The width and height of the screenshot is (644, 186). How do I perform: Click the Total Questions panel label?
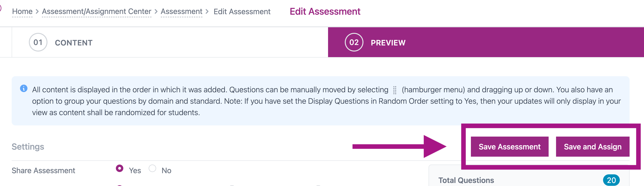(466, 180)
